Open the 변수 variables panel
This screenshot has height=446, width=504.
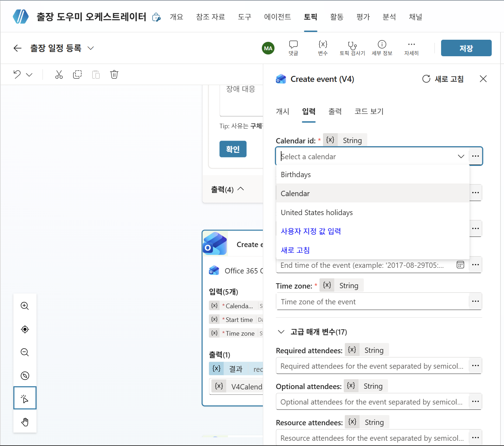pyautogui.click(x=323, y=48)
